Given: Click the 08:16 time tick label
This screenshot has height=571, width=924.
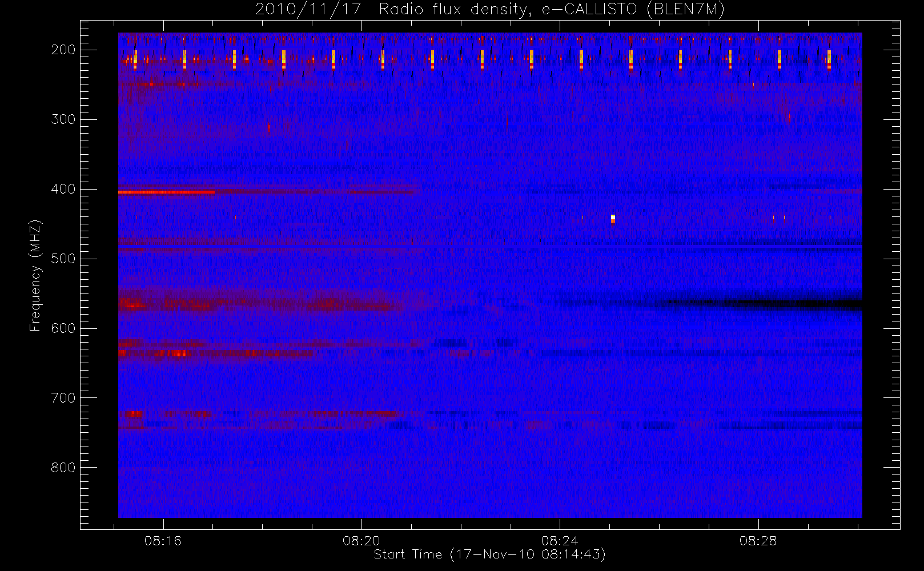Looking at the screenshot, I should (163, 541).
